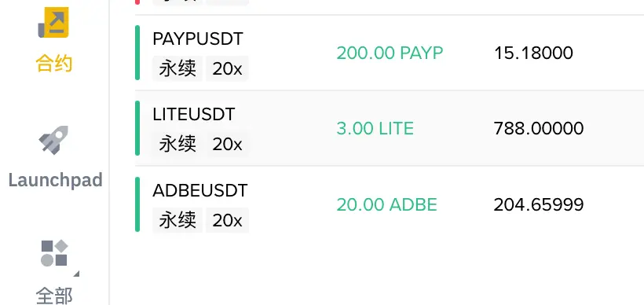This screenshot has width=644, height=305.
Task: Click the 788.00000 entry price value
Action: 539,129
